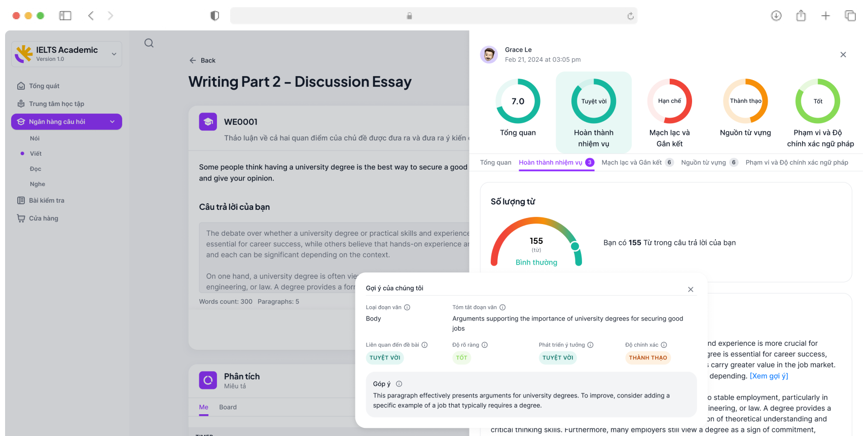Viewport: 868px width, 436px height.
Task: Switch to Tổng quan tab
Action: 495,162
